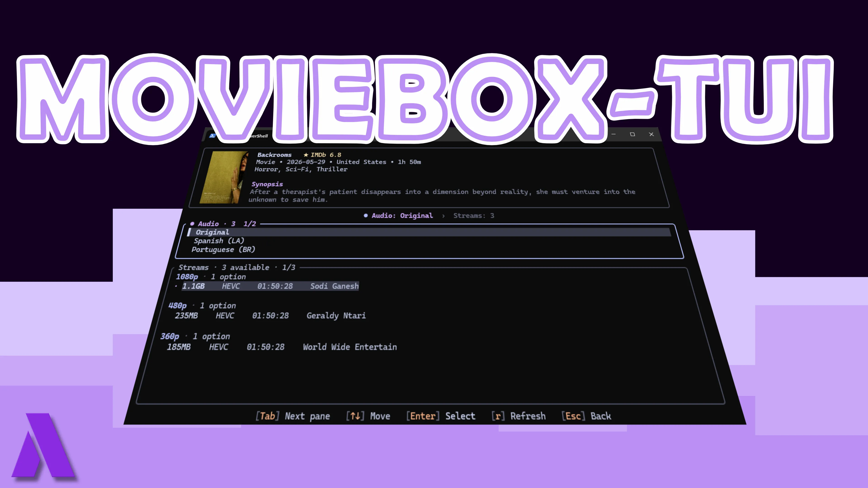
Task: Select the 1.1GB HEVC Sodi Ganesh stream
Action: [x=270, y=286]
